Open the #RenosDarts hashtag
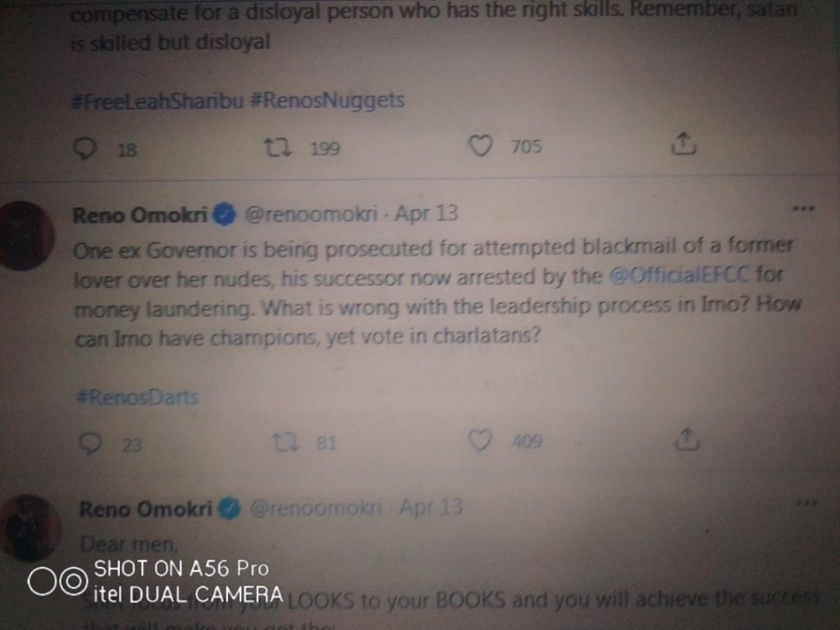 tap(137, 398)
